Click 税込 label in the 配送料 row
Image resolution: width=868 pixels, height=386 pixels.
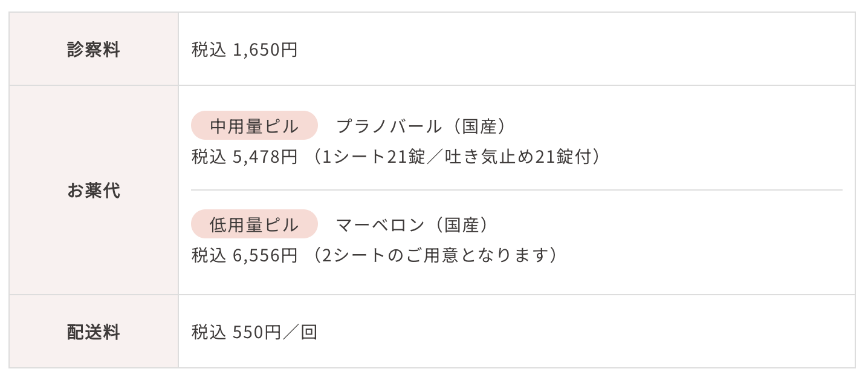pyautogui.click(x=209, y=332)
